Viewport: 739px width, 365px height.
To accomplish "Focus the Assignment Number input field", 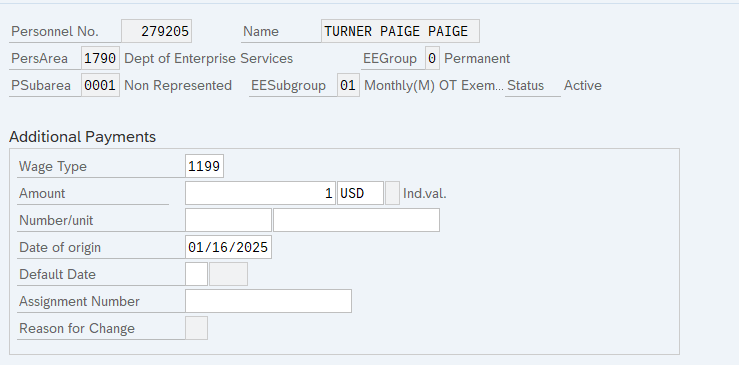I will click(268, 301).
